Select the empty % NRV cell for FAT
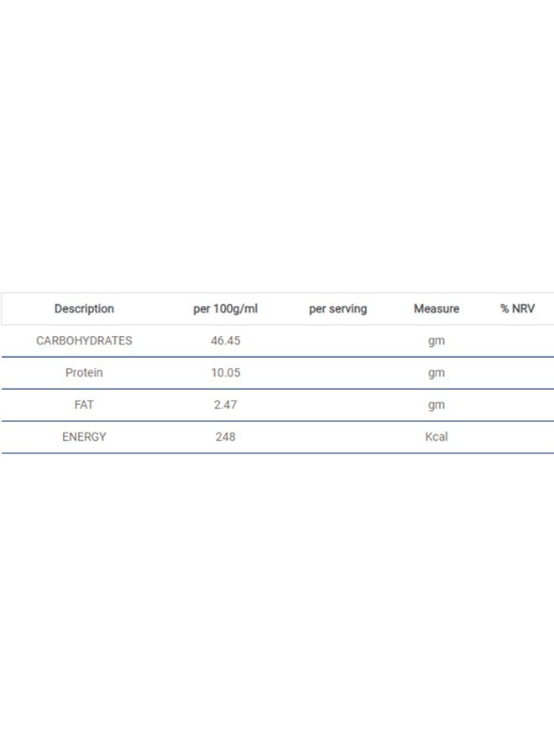554x756 pixels. pyautogui.click(x=517, y=405)
